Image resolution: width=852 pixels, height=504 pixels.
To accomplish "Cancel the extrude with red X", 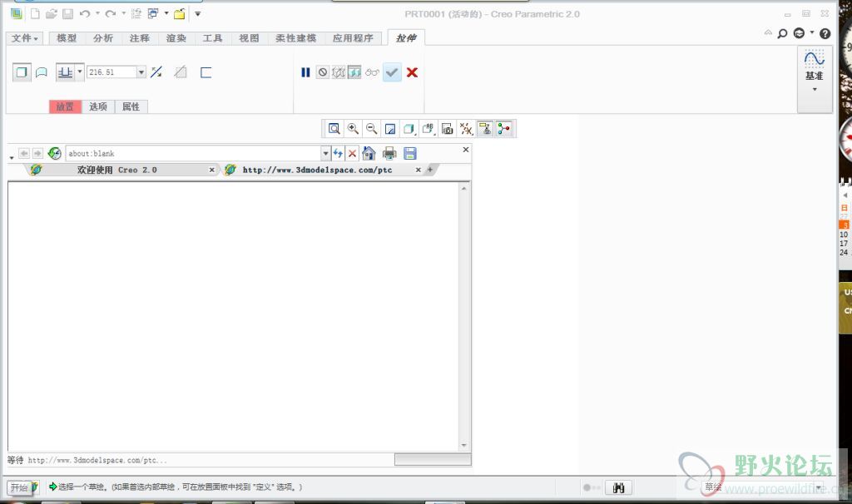I will tap(413, 72).
